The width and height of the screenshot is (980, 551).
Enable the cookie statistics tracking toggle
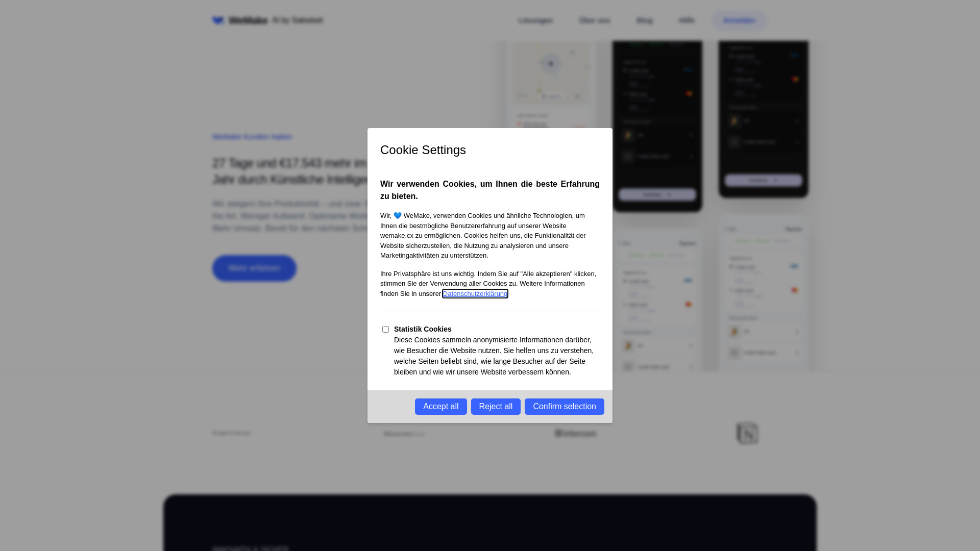pos(386,329)
